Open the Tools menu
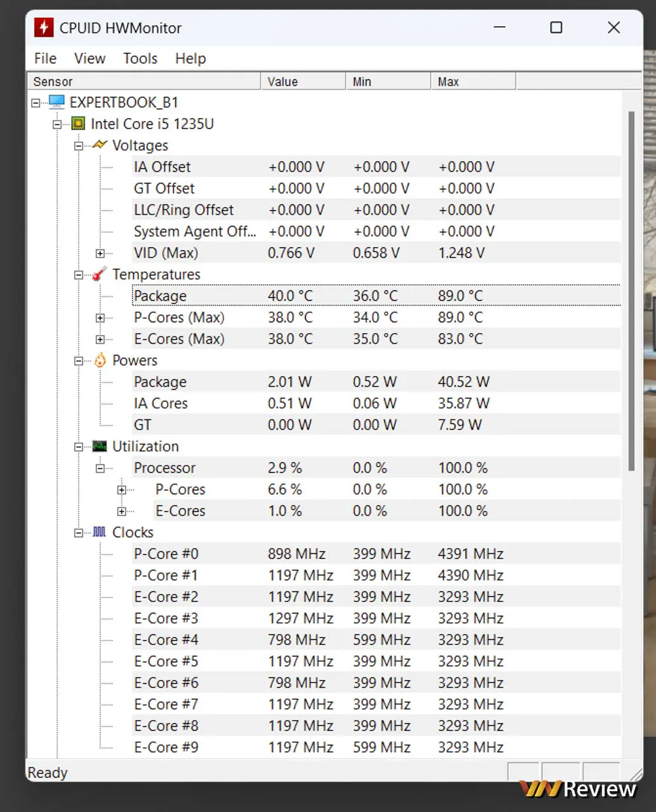The image size is (656, 812). pyautogui.click(x=140, y=58)
